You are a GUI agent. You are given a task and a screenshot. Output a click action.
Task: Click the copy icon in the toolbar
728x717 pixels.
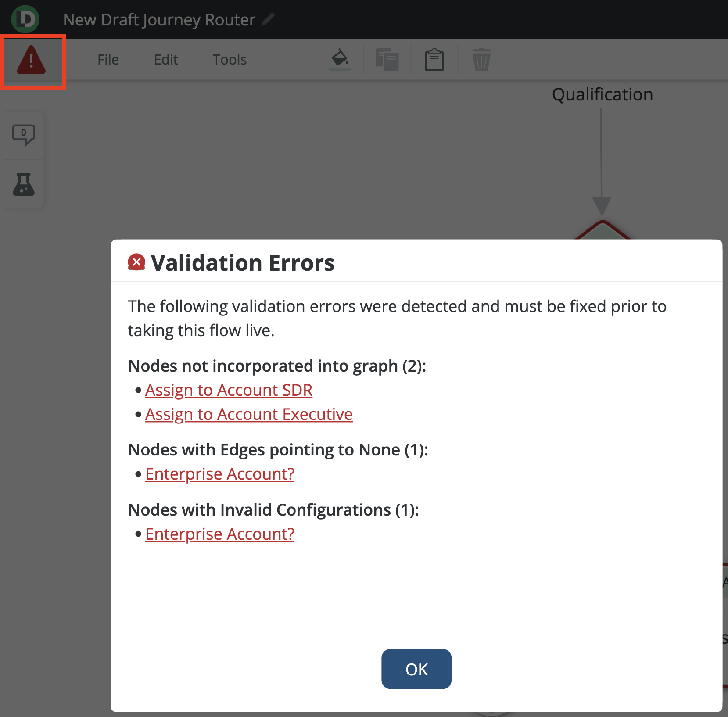tap(387, 60)
